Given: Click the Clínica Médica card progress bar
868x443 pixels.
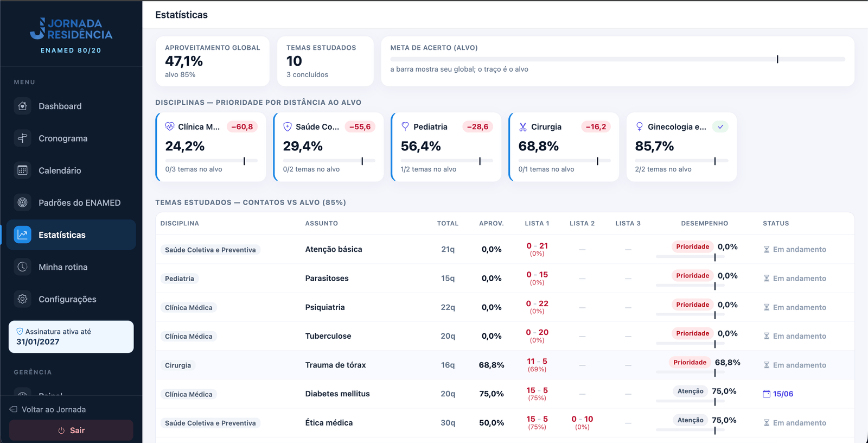Looking at the screenshot, I should [x=211, y=161].
